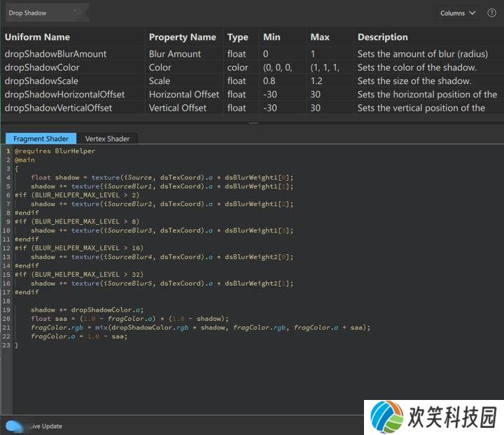Viewport: 504px width, 435px height.
Task: Switch to the Fragment Shader tab
Action: (x=41, y=139)
